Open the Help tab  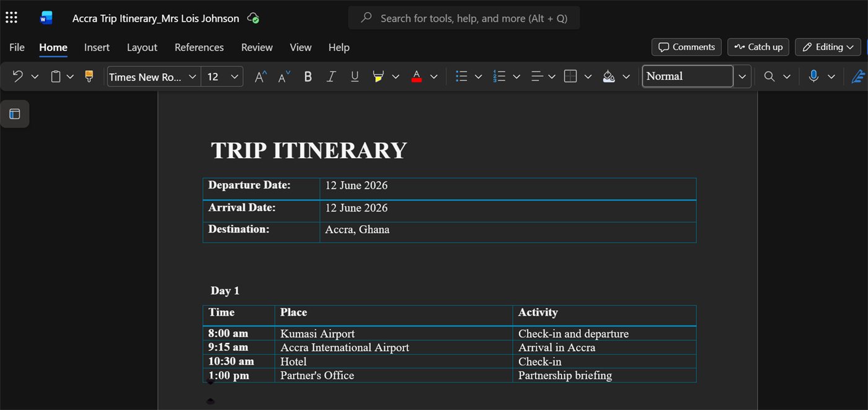click(x=339, y=47)
